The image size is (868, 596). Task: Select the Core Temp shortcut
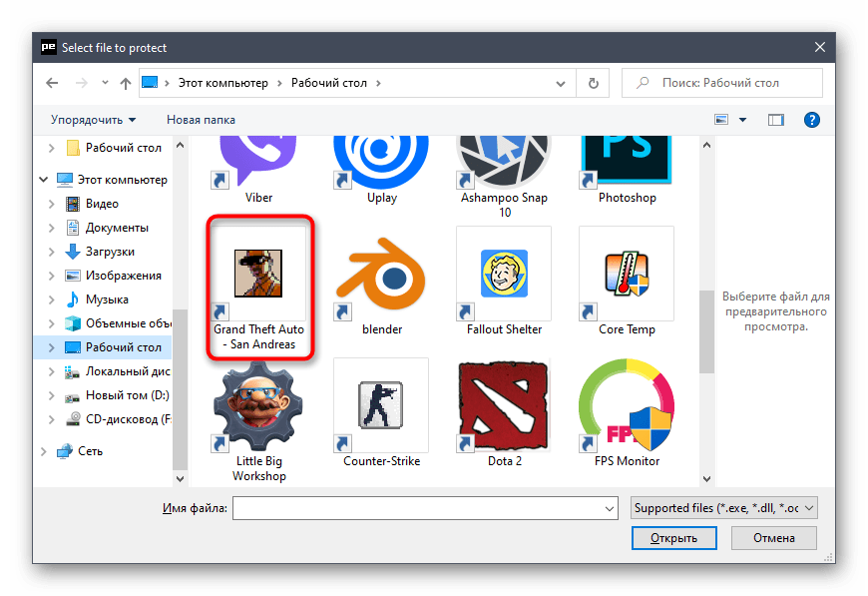(x=627, y=282)
